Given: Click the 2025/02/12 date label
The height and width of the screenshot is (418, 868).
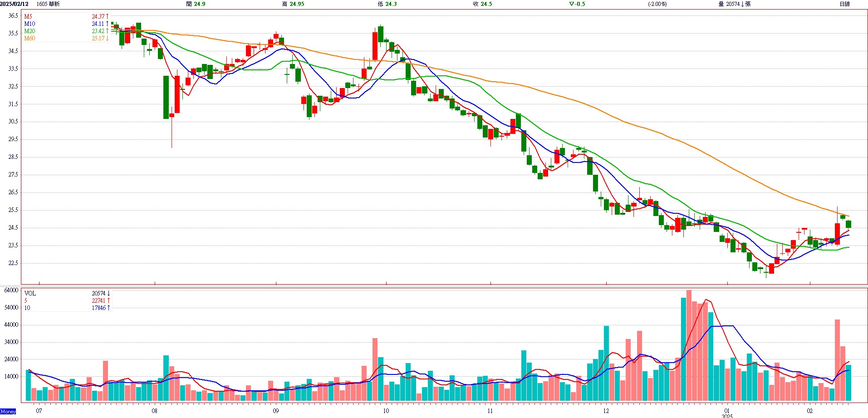Looking at the screenshot, I should point(15,4).
